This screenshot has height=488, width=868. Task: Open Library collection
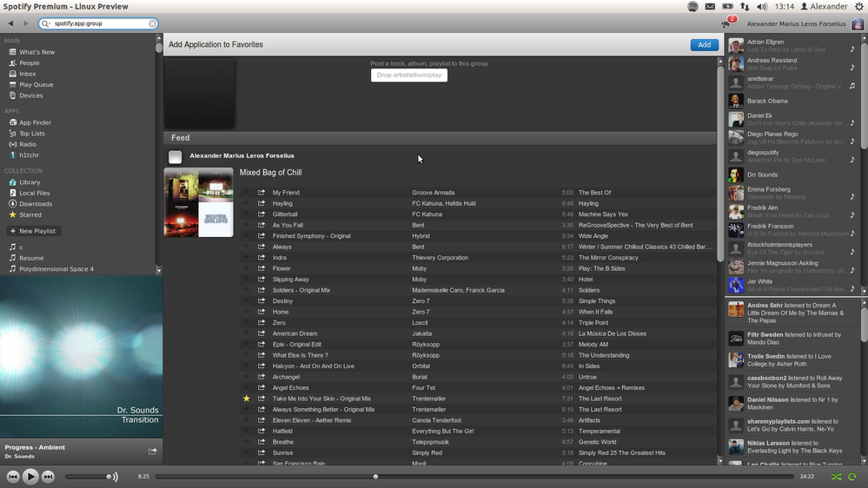[x=30, y=182]
